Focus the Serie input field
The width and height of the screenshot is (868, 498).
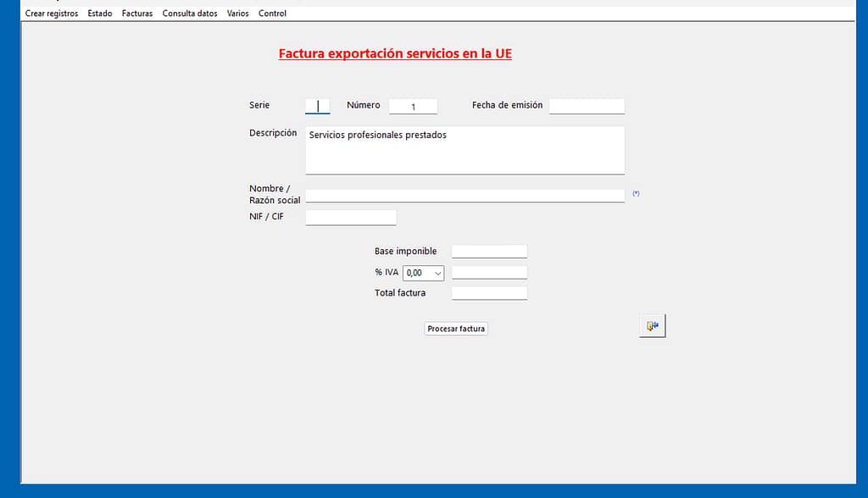pos(317,106)
